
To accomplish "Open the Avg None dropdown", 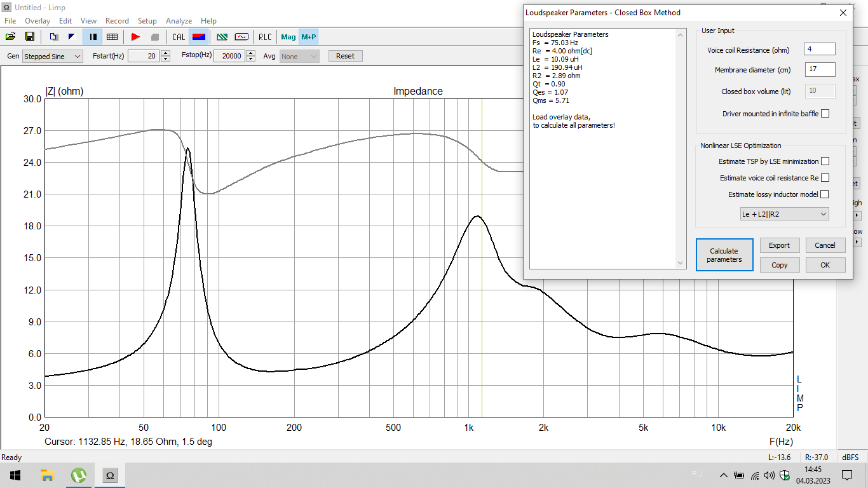I will tap(299, 57).
